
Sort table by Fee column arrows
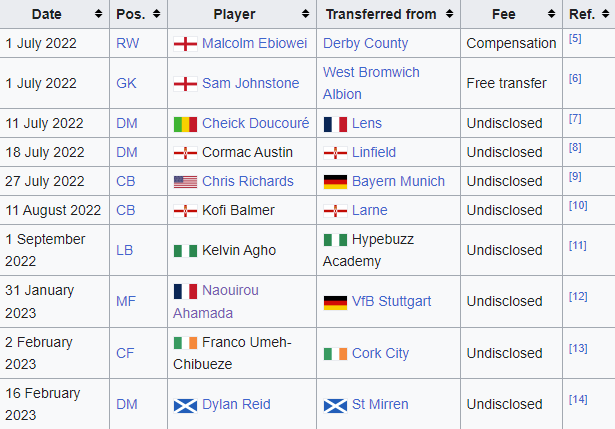pos(551,14)
